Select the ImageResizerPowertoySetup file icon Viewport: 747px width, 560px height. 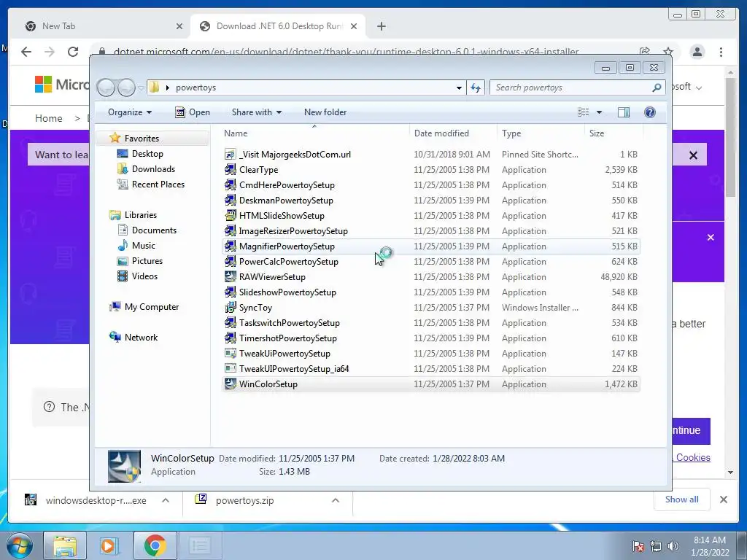[230, 231]
